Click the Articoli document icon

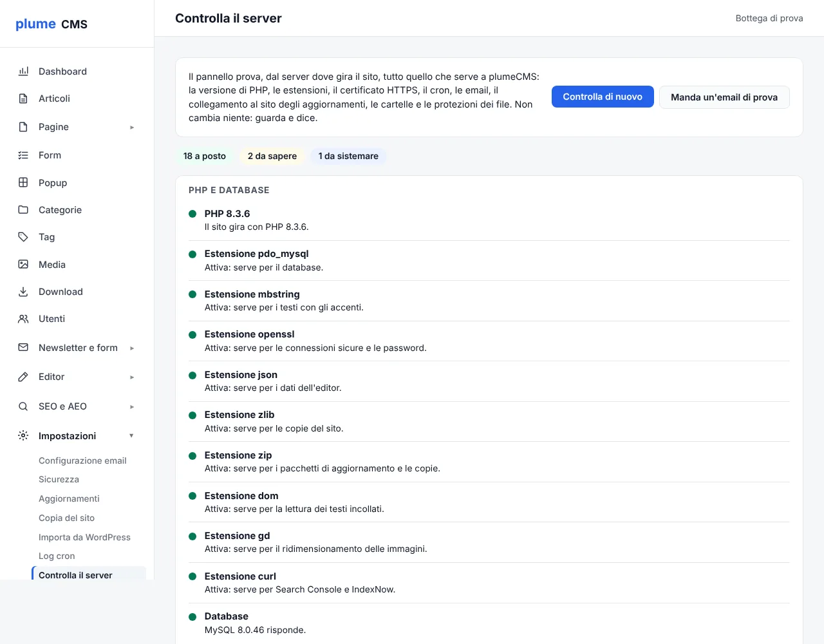[x=23, y=99]
